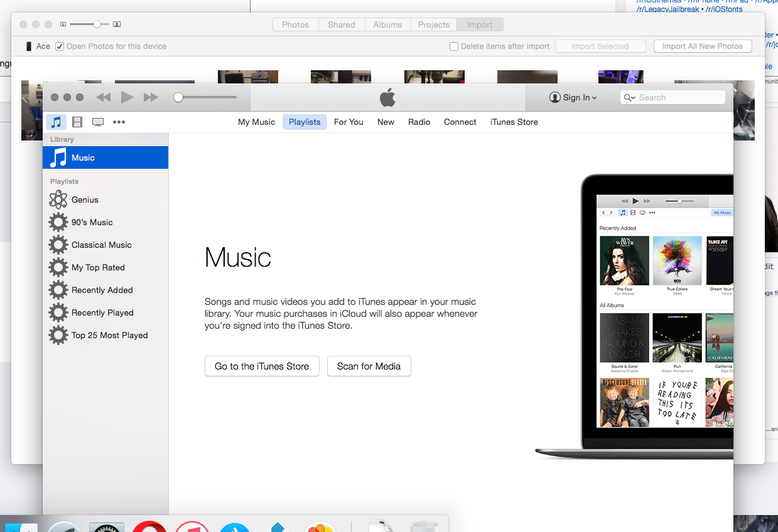This screenshot has height=532, width=778.
Task: Open the Genius playlist
Action: (x=85, y=199)
